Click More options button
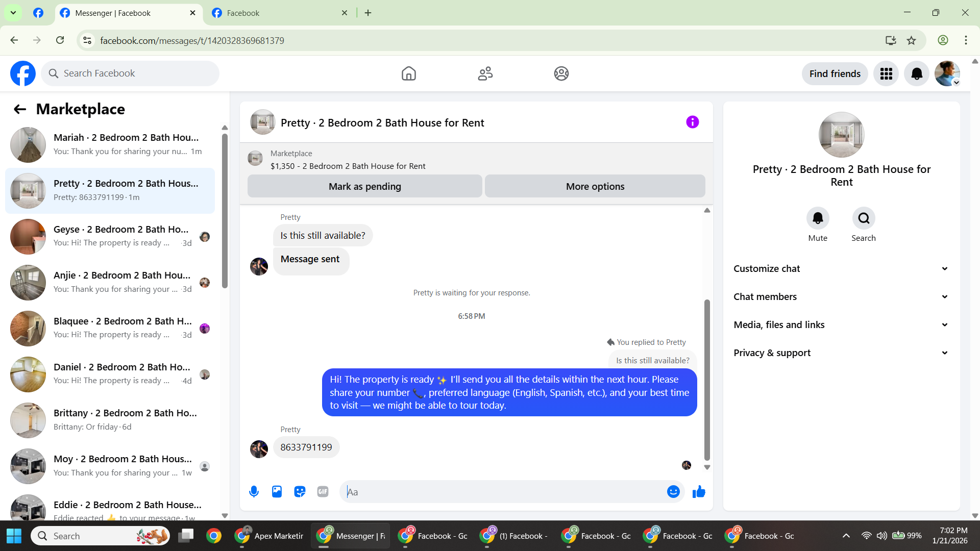Image resolution: width=980 pixels, height=551 pixels. click(x=595, y=187)
